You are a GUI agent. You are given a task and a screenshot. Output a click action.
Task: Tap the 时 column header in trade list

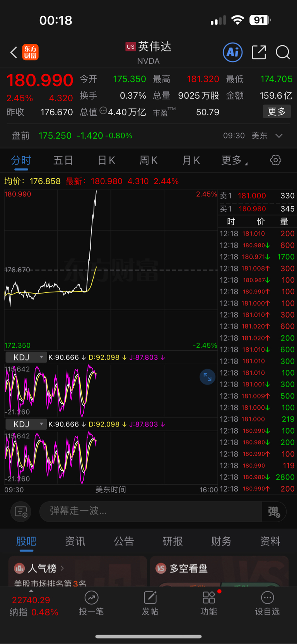tap(231, 222)
